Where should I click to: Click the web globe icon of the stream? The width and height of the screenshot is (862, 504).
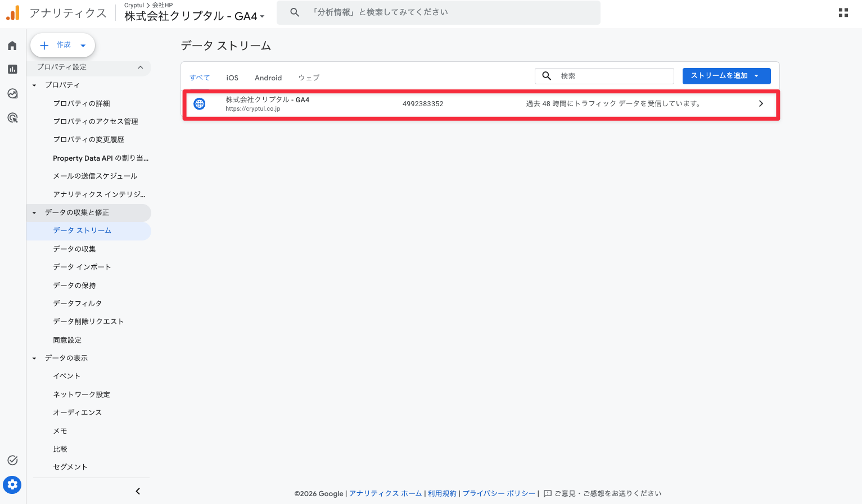200,104
